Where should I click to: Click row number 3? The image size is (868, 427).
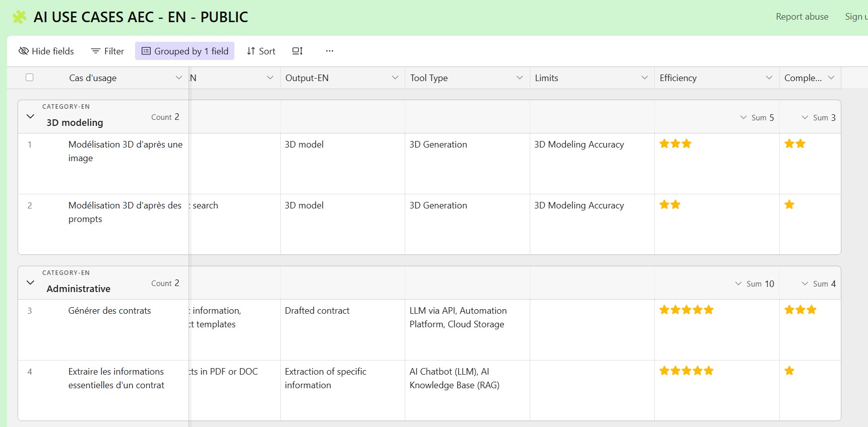coord(30,311)
